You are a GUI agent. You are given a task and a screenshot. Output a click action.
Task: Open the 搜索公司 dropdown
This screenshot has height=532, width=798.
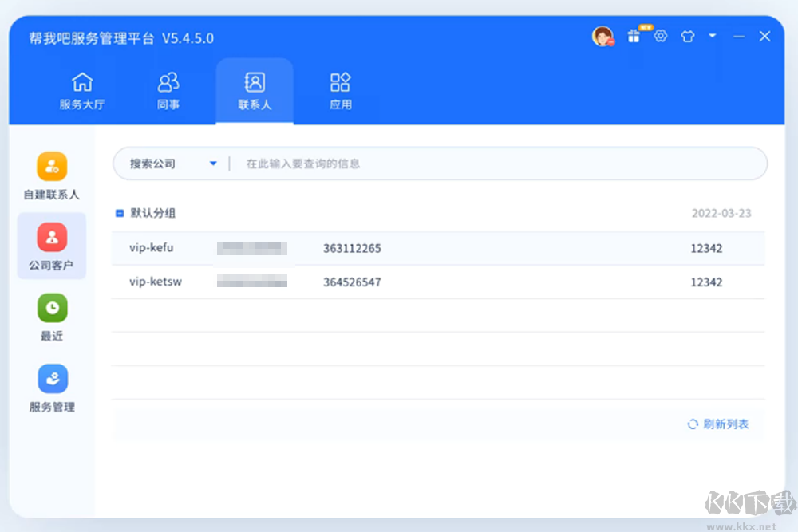170,163
